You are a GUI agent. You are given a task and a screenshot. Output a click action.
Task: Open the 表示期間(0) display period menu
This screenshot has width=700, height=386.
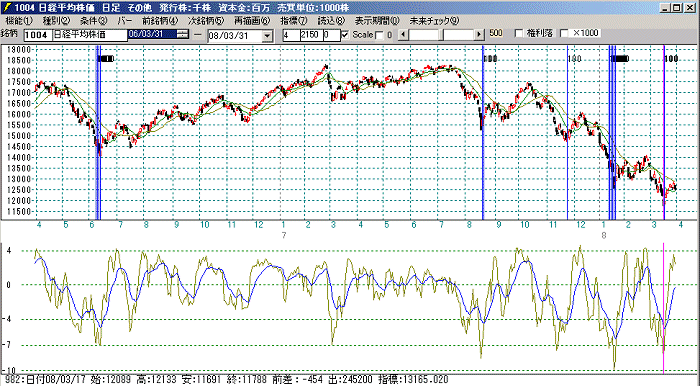tap(377, 21)
